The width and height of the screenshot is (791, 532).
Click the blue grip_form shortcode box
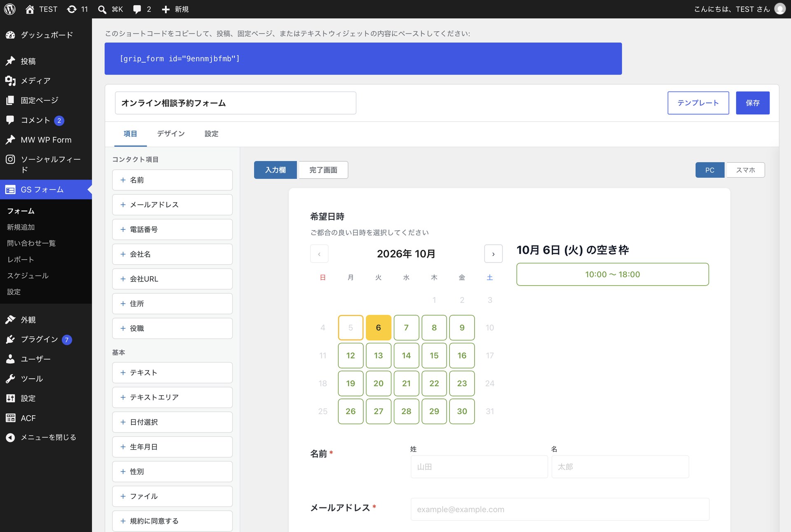coord(363,59)
